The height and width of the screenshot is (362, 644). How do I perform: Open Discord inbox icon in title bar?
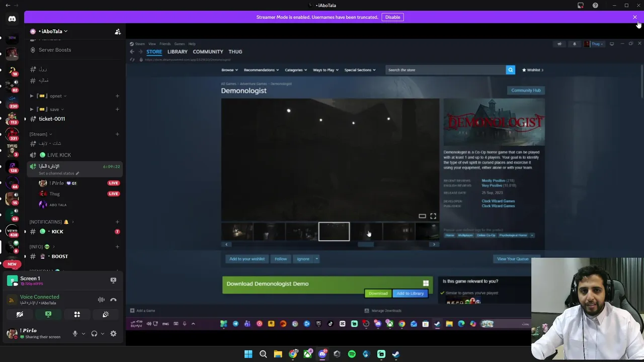tap(581, 6)
